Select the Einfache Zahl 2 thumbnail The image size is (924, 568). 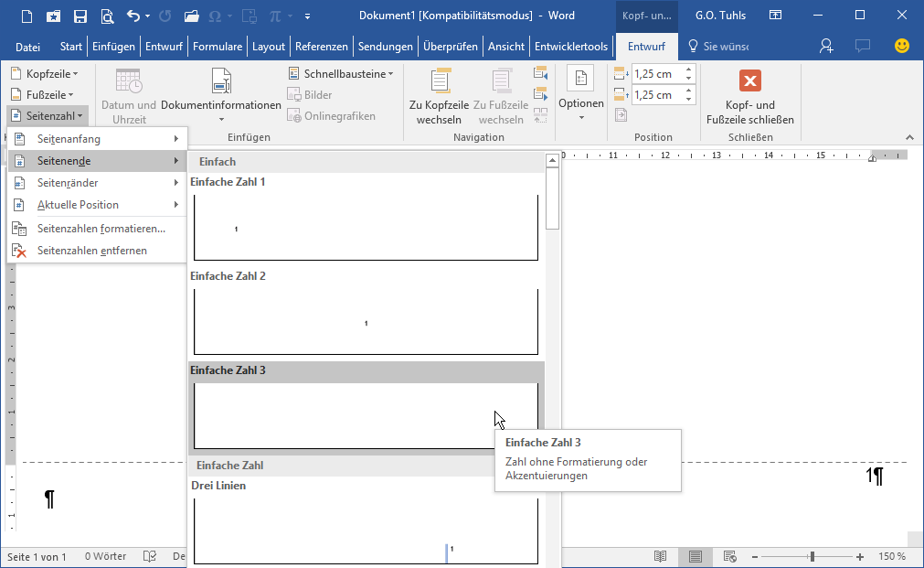coord(366,322)
